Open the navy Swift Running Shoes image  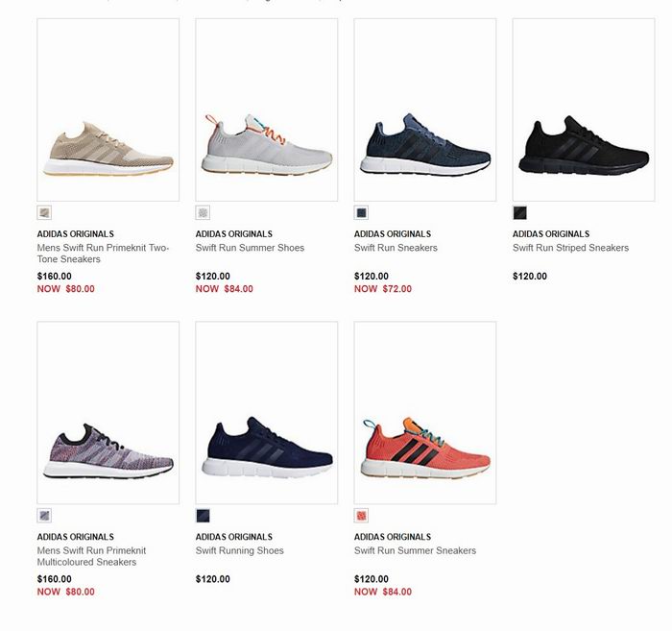coord(267,413)
